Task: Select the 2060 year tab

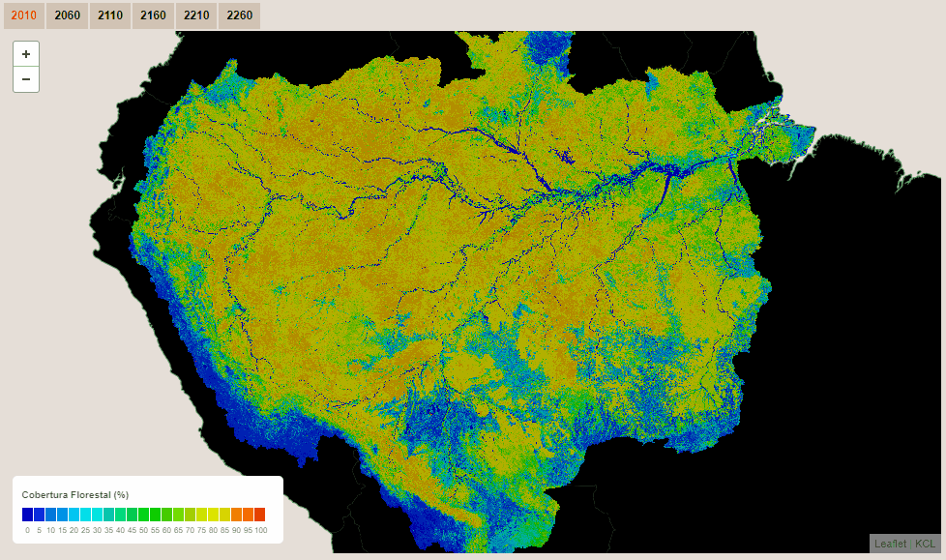Action: point(67,15)
